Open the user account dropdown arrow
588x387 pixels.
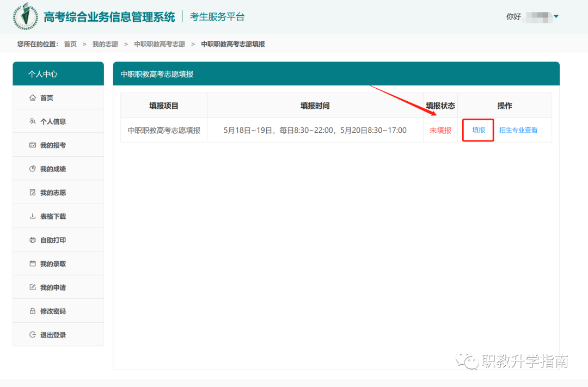click(x=556, y=16)
